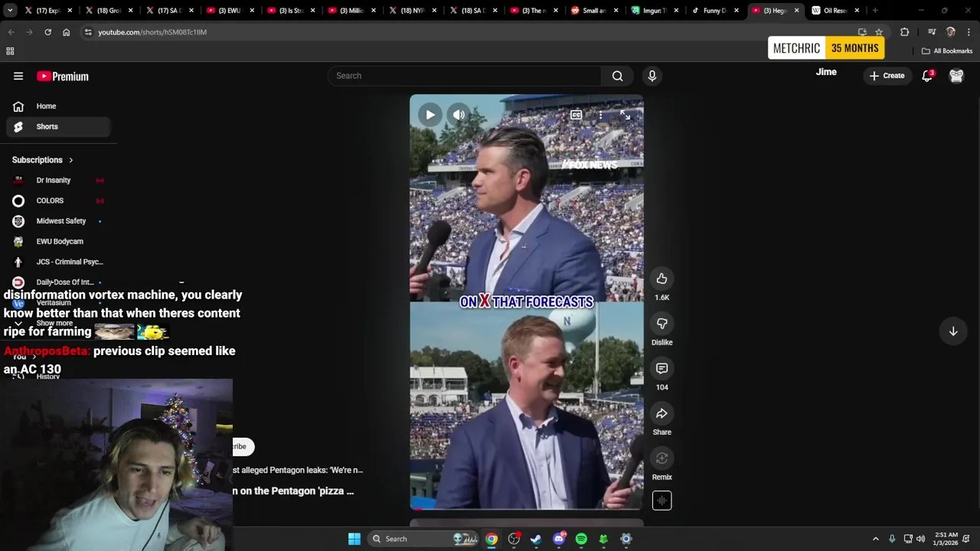
Task: Select Shorts in the YouTube sidebar
Action: tap(59, 126)
